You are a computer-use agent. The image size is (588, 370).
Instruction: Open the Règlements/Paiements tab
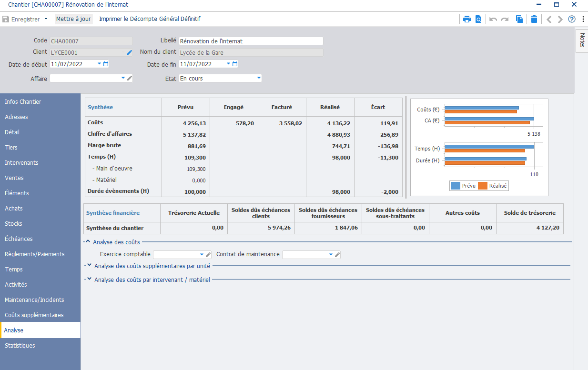pyautogui.click(x=34, y=254)
